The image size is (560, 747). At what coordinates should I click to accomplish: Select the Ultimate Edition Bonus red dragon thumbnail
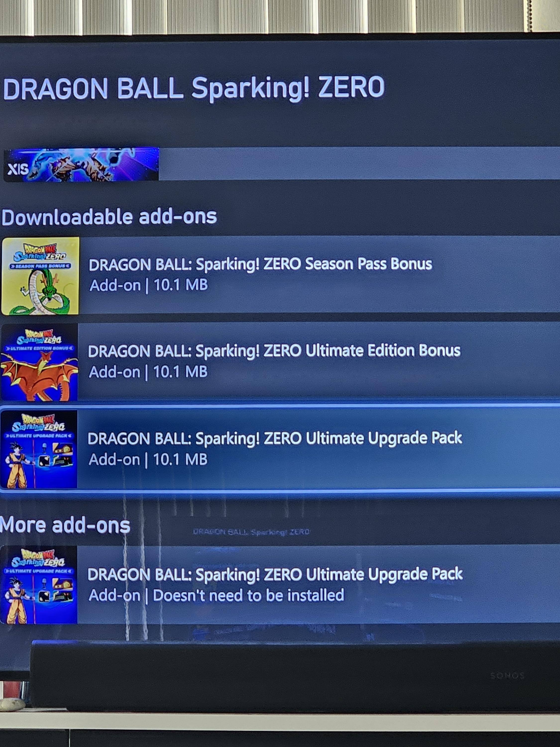coord(39,362)
